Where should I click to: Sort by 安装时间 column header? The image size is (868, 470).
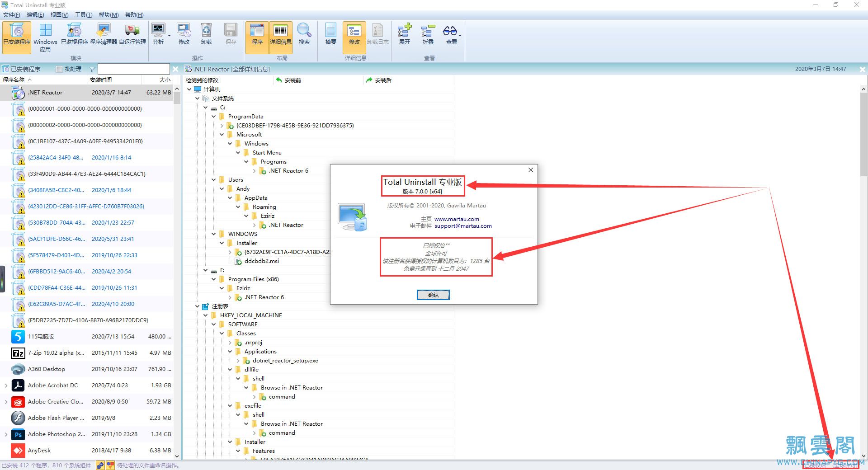click(x=114, y=80)
